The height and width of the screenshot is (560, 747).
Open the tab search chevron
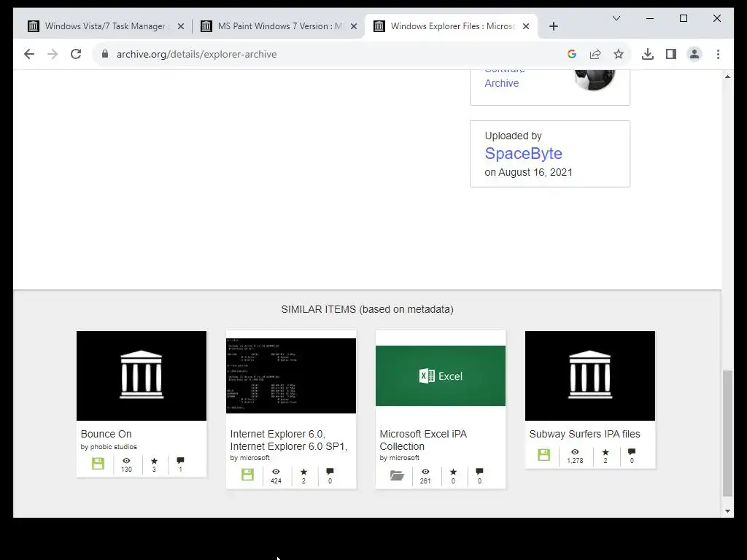pos(616,18)
